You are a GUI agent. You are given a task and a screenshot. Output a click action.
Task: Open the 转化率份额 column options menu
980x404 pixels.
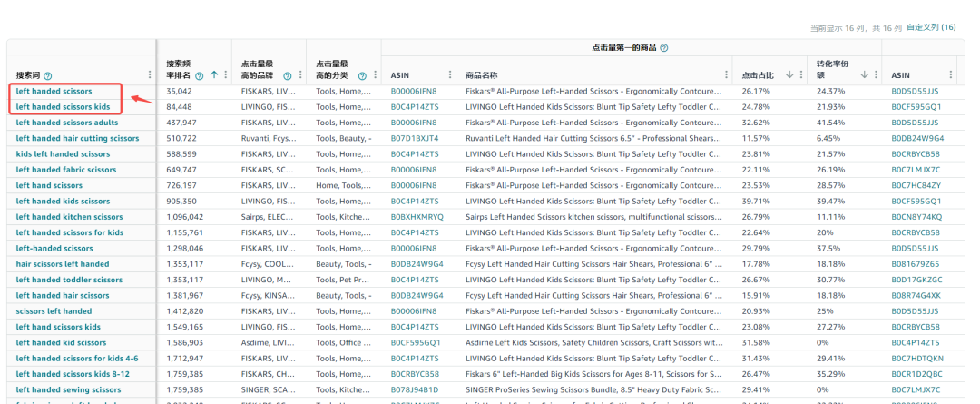(x=875, y=74)
